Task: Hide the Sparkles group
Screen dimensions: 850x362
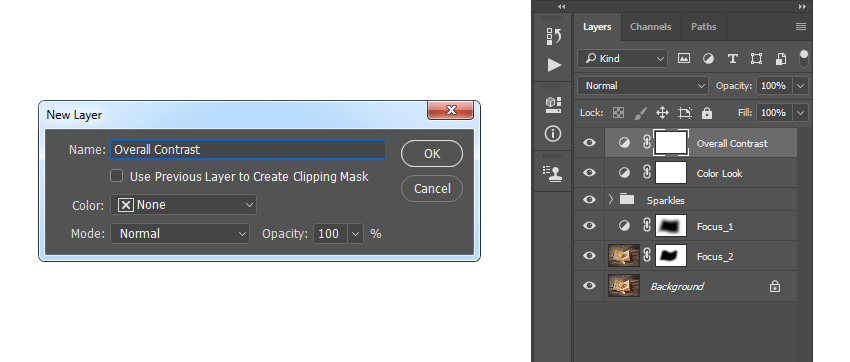Action: 589,199
